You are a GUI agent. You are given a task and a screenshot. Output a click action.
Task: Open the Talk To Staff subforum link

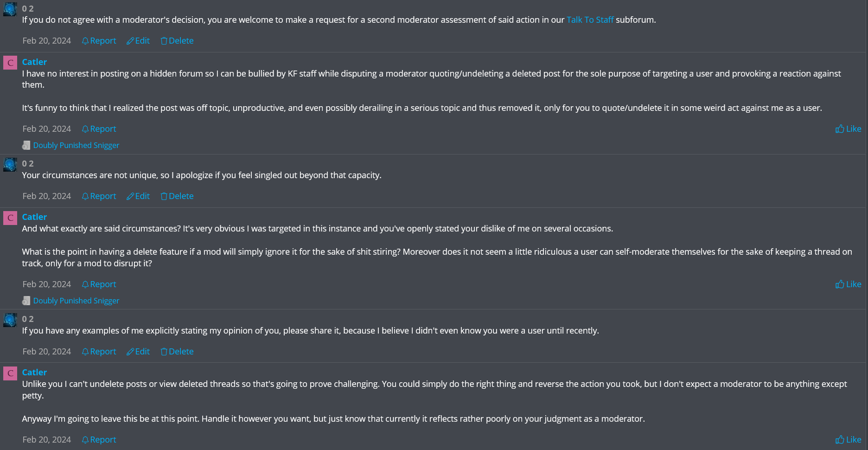coord(590,20)
